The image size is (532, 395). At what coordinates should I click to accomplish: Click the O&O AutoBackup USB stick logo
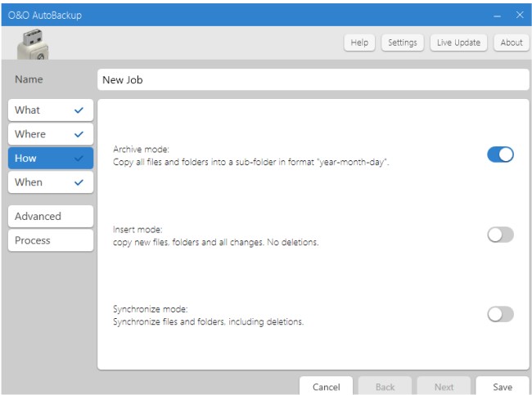pos(33,44)
